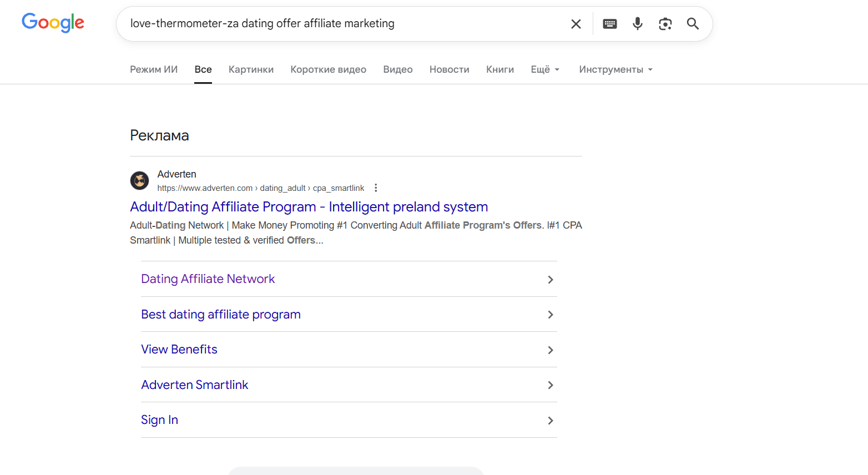Click chevron on the Dating Affiliate Network row
The width and height of the screenshot is (868, 475).
click(551, 280)
